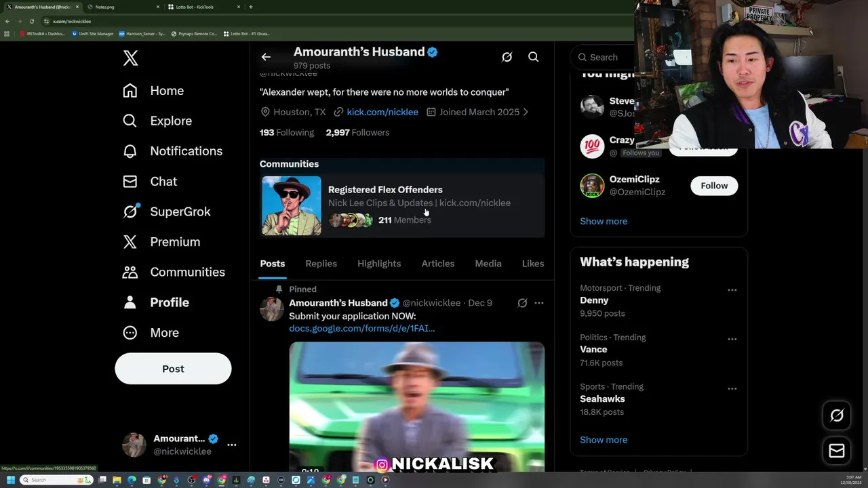This screenshot has height=488, width=868.
Task: Open the 2,997 Followers list
Action: point(357,132)
